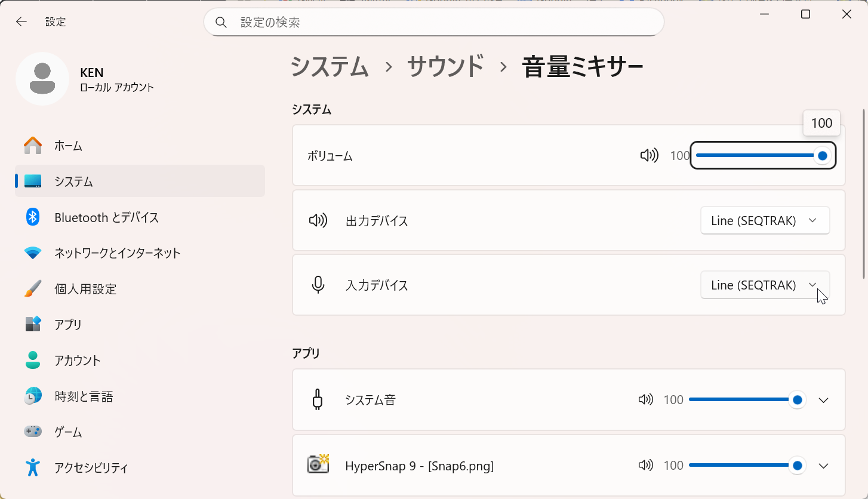Expand the システム音 app options

click(x=824, y=400)
